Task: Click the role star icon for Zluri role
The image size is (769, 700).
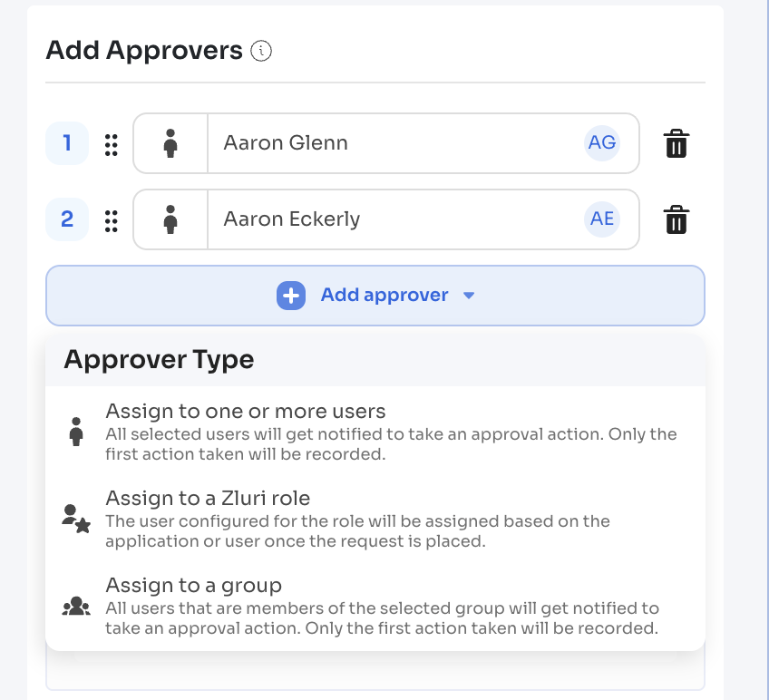Action: pos(76,519)
